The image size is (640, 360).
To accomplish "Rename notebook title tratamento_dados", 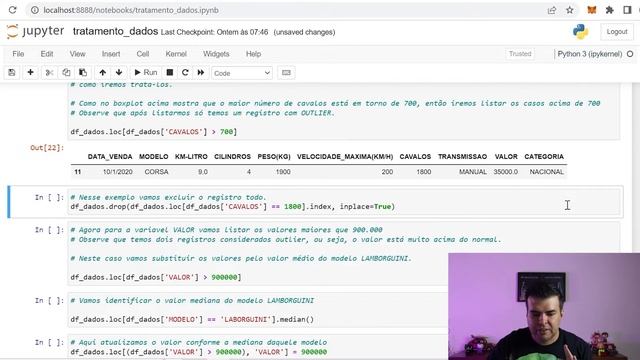I will [x=116, y=31].
